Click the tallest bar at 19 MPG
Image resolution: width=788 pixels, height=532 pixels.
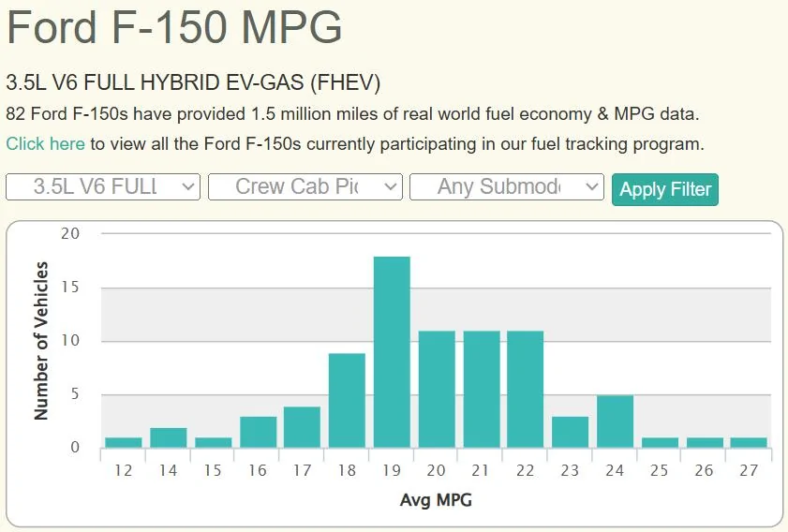392,352
